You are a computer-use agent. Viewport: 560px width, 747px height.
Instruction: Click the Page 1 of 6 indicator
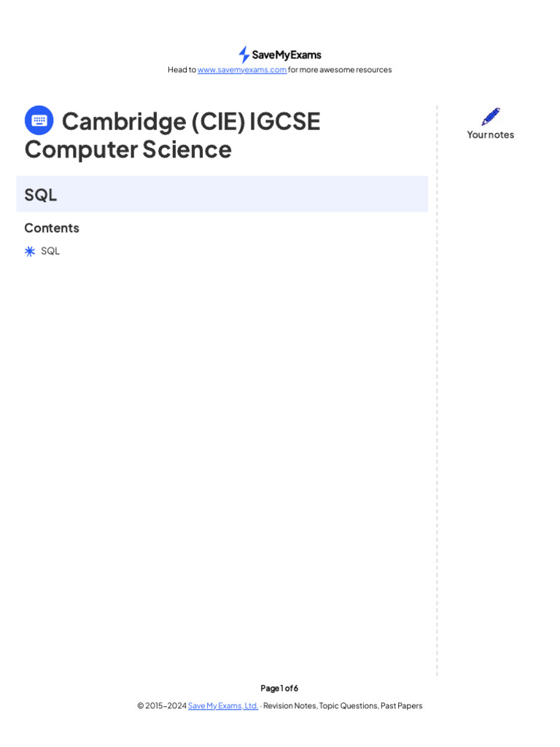[x=279, y=688]
